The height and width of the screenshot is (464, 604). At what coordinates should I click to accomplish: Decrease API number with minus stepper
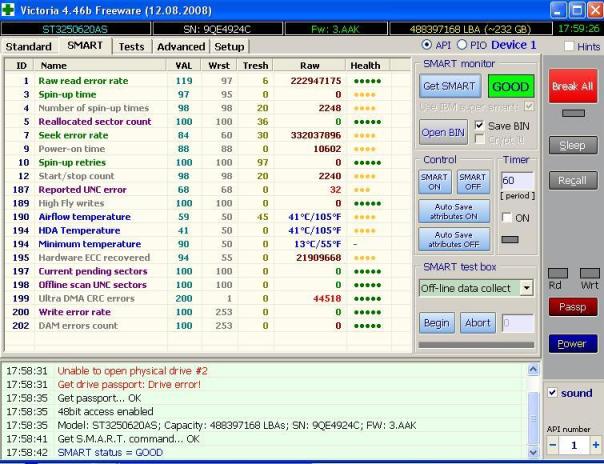tap(554, 444)
